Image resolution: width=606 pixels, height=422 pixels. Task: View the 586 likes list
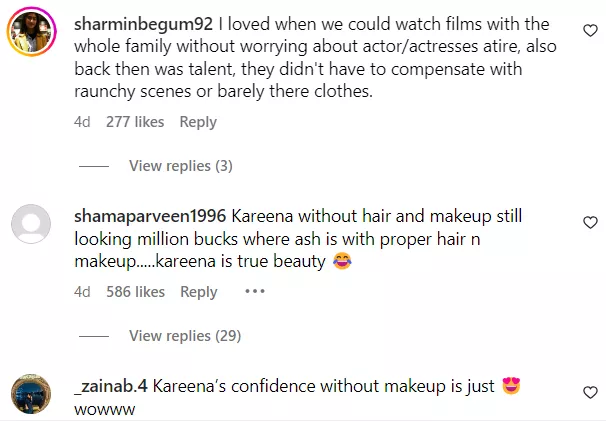136,292
